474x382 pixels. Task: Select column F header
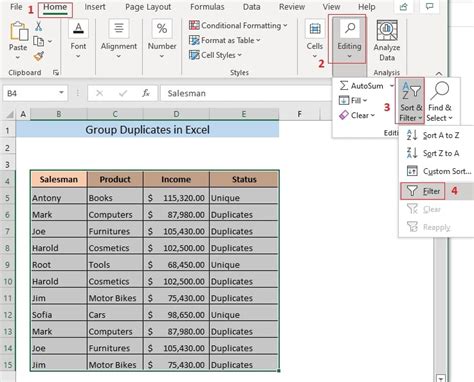pos(299,114)
